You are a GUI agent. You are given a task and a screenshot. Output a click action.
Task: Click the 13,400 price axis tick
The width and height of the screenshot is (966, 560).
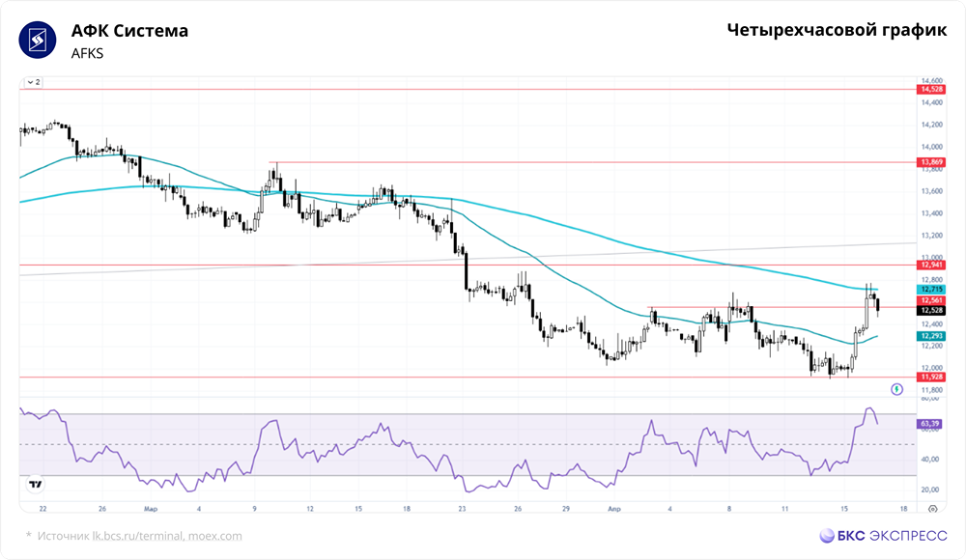[x=931, y=213]
